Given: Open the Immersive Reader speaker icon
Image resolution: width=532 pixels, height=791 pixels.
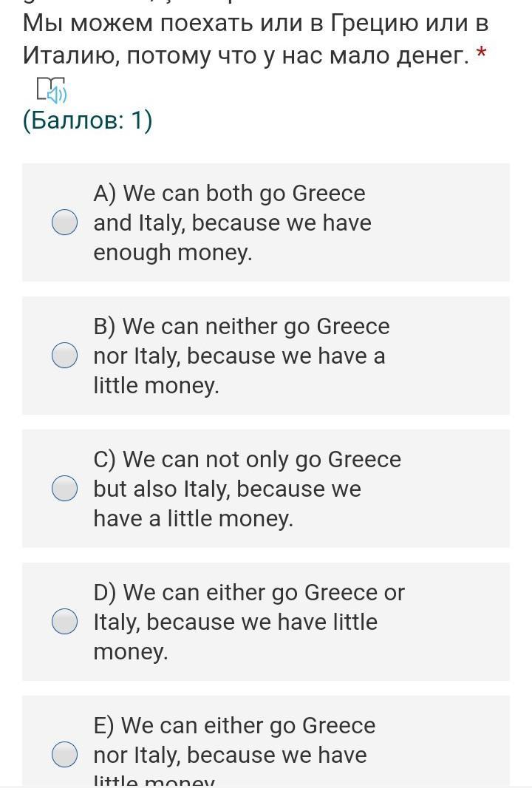Looking at the screenshot, I should click(x=52, y=91).
